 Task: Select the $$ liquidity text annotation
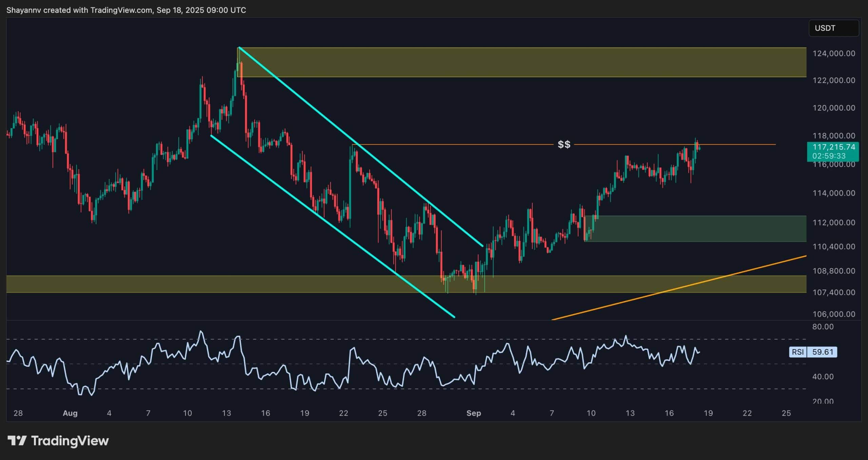pos(564,145)
